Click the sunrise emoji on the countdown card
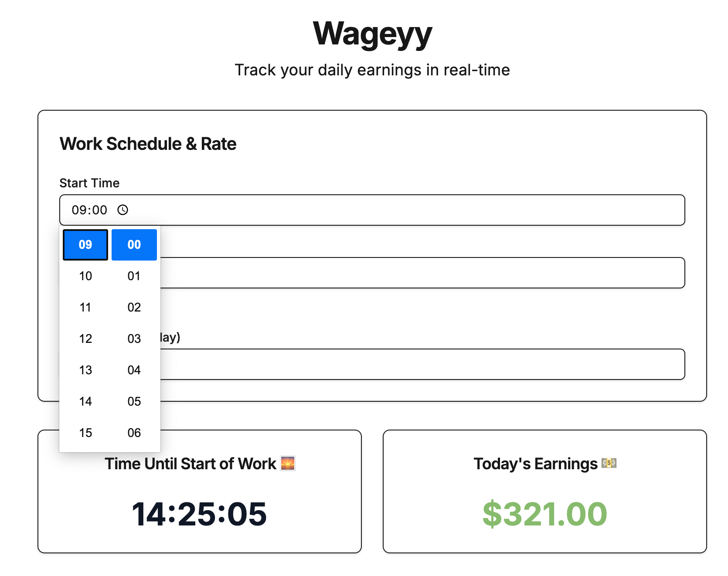This screenshot has height=576, width=728. click(x=289, y=464)
